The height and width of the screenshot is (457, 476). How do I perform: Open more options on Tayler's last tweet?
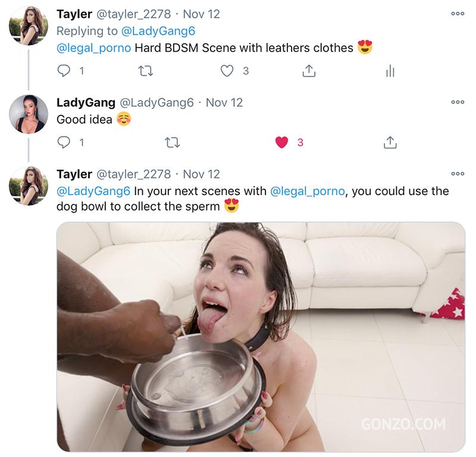click(457, 174)
